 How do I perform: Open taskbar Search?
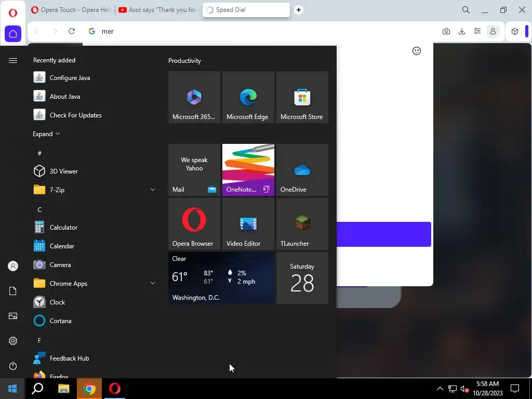37,389
